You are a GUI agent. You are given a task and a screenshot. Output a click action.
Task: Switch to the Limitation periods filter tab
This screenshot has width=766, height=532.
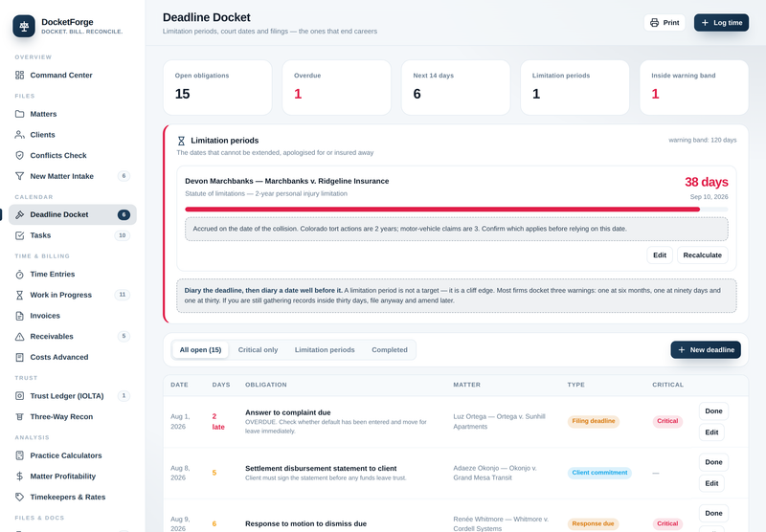325,350
